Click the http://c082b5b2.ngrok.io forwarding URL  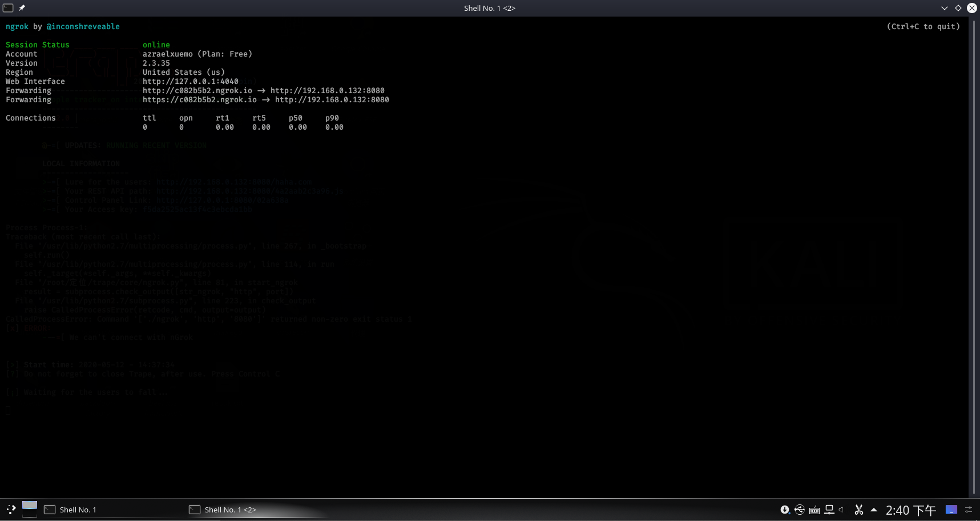click(197, 91)
